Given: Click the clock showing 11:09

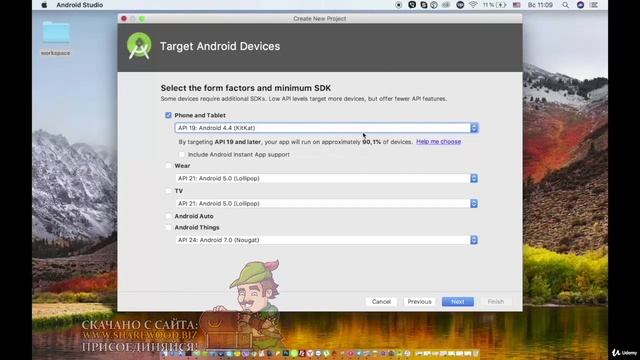Looking at the screenshot, I should click(540, 5).
